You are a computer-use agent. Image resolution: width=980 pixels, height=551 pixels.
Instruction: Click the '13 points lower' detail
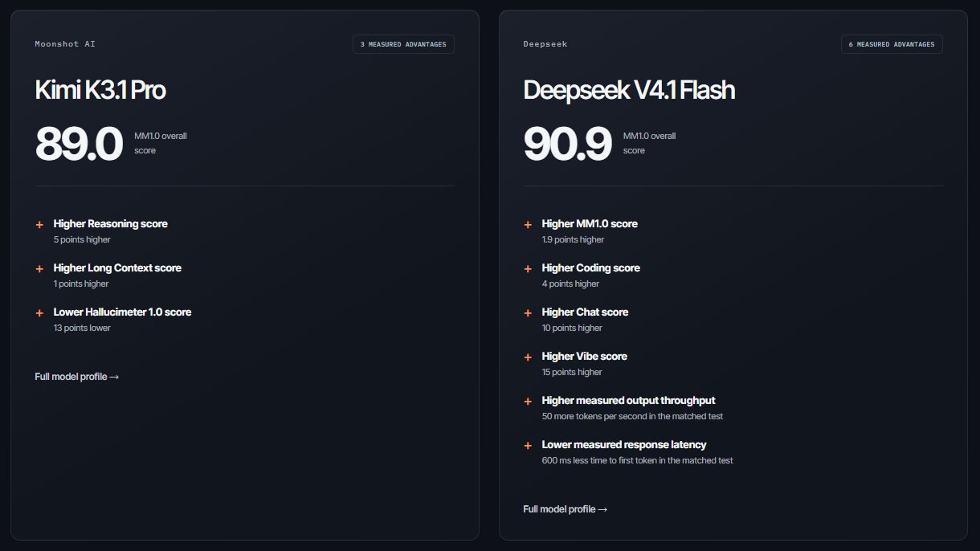point(82,329)
